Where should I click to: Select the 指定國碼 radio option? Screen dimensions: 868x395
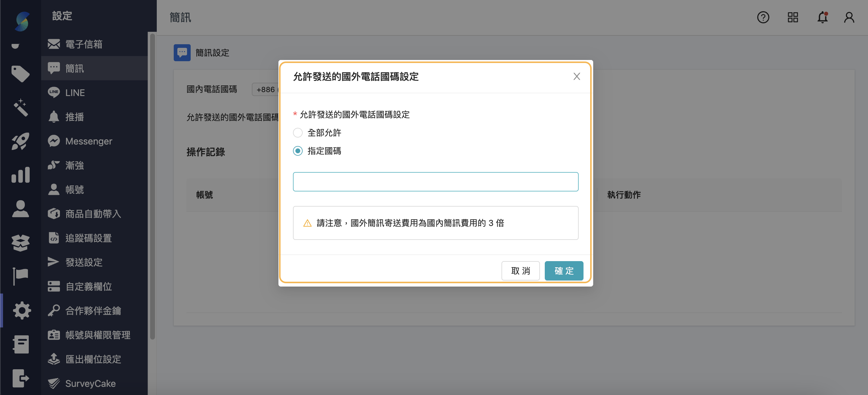click(298, 151)
